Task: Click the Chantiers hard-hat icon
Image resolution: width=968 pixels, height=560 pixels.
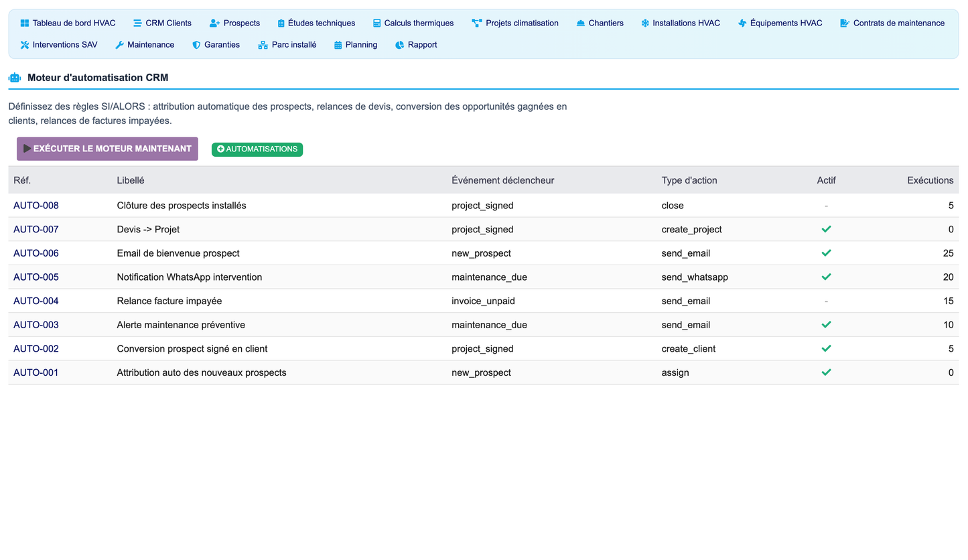Action: [x=581, y=23]
